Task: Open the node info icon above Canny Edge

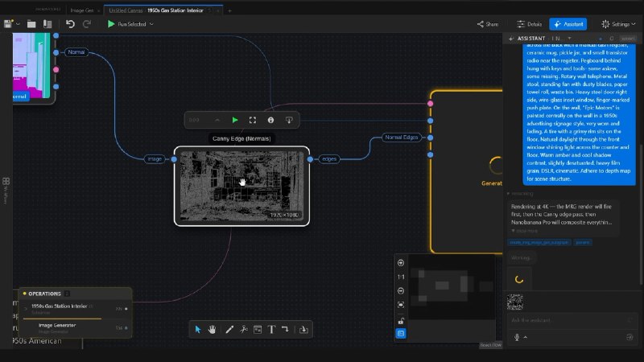Action: (270, 120)
